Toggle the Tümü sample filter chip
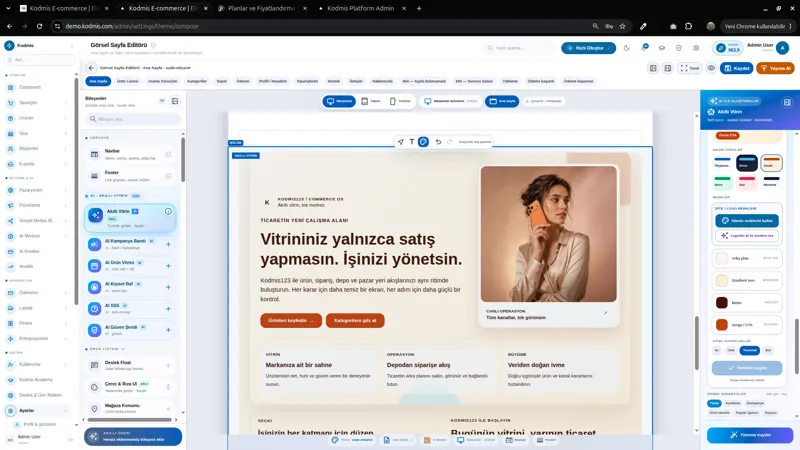This screenshot has width=800, height=450. (x=714, y=403)
